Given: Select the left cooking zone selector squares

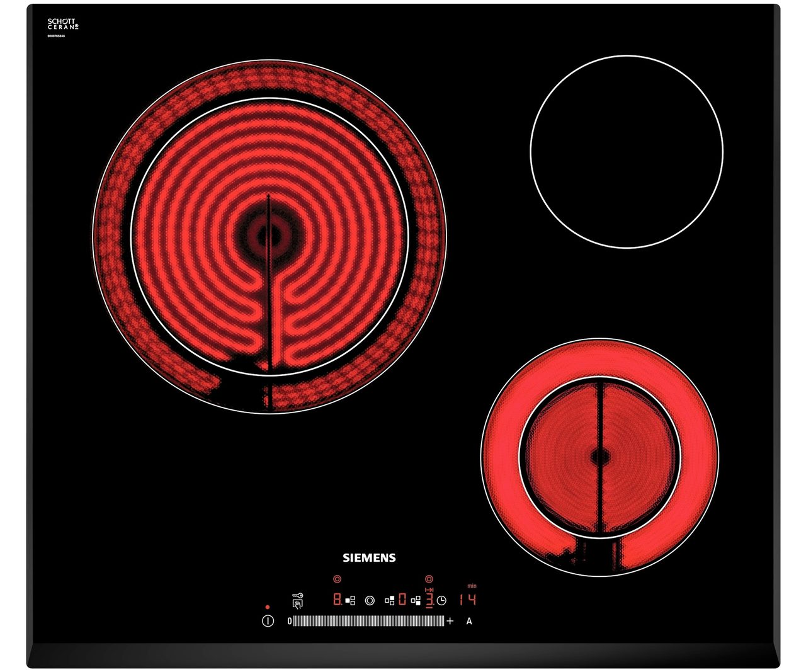Looking at the screenshot, I should pos(351,601).
